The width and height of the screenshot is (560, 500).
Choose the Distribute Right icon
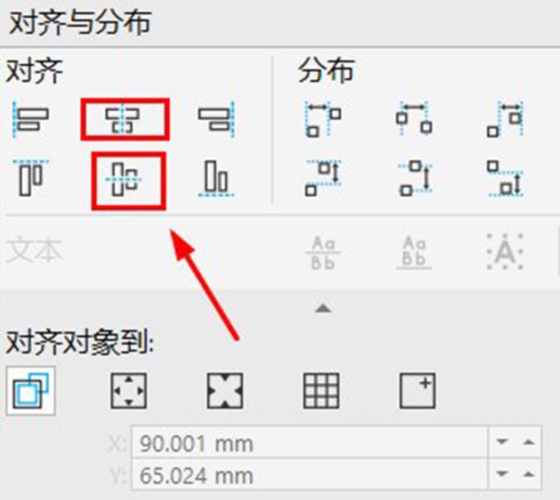tap(505, 119)
